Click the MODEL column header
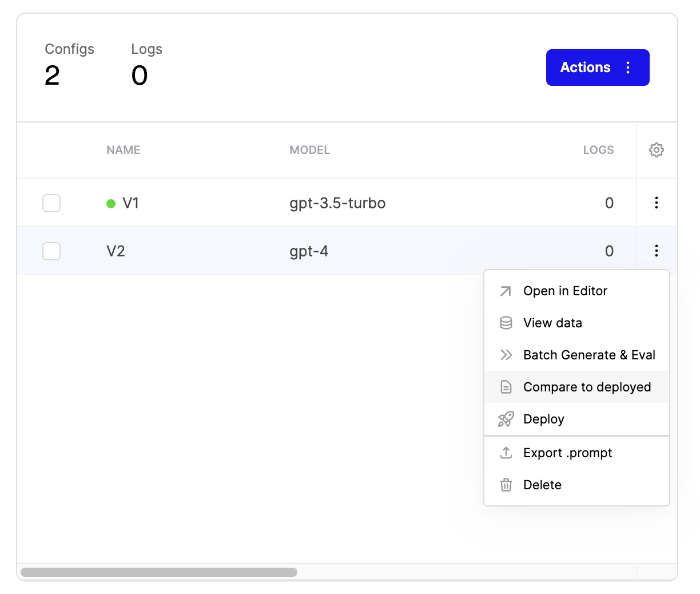This screenshot has width=700, height=594. [x=309, y=150]
